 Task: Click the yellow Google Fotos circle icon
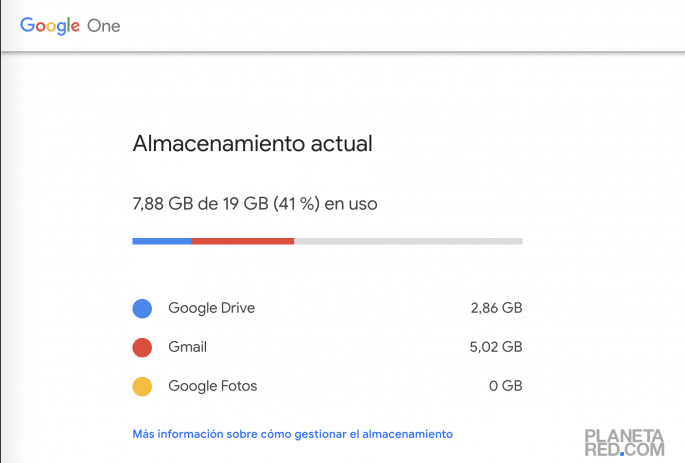click(142, 386)
